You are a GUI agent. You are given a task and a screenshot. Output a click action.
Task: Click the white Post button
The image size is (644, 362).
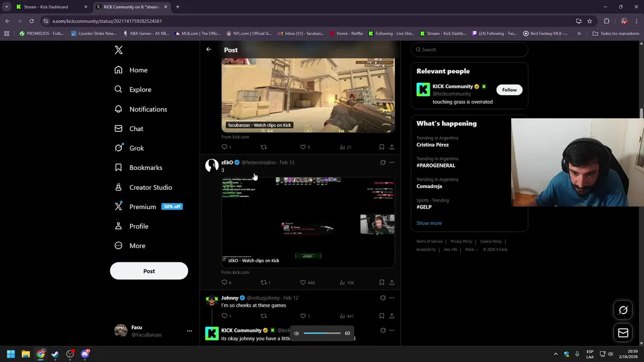[x=149, y=271]
